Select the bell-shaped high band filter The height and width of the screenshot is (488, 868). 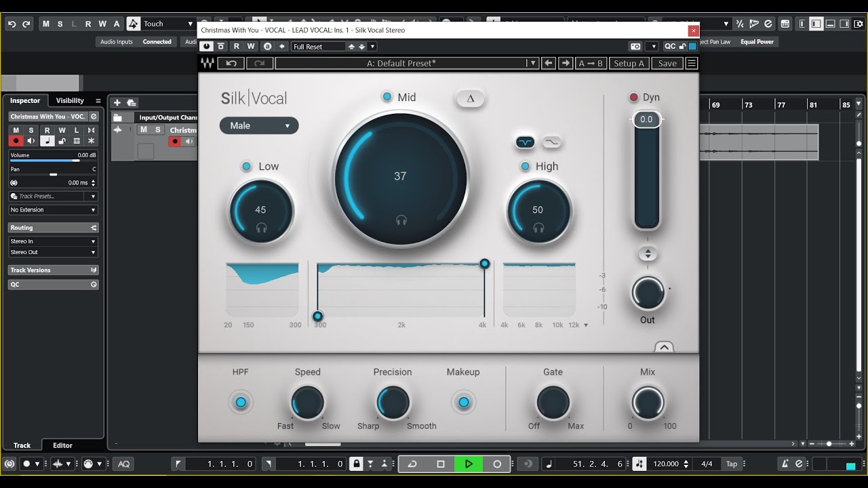(526, 142)
